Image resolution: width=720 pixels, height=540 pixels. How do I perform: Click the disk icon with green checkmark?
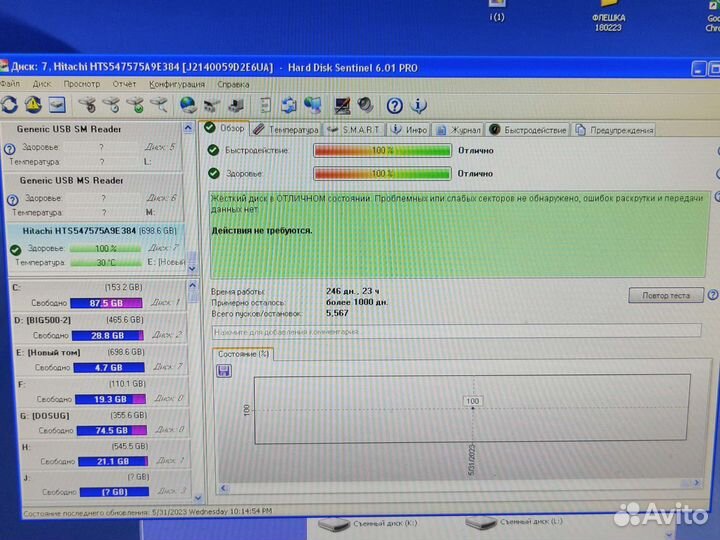coord(135,105)
